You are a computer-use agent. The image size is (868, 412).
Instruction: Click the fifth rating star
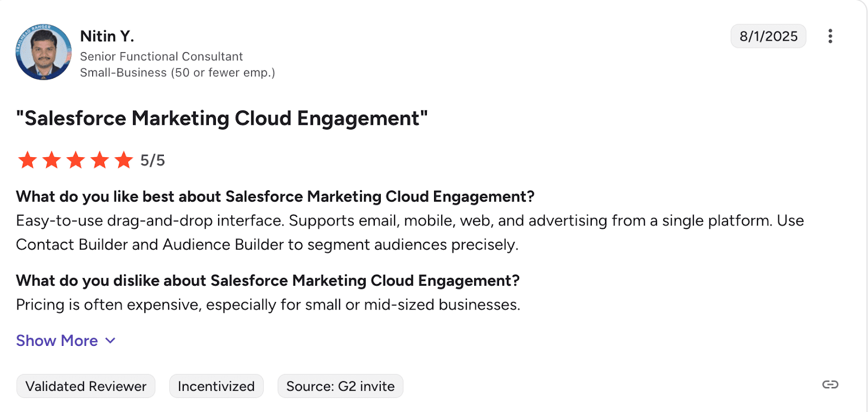click(124, 160)
